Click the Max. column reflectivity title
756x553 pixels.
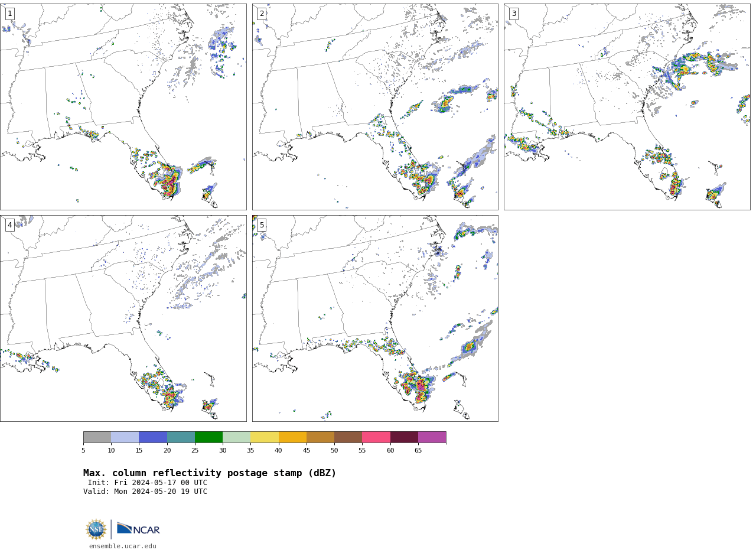210,473
